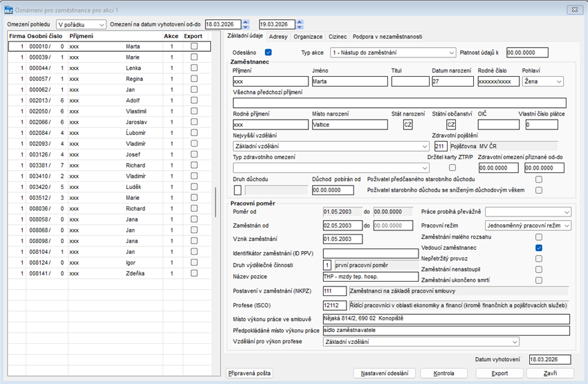Toggle Poživatel předčasného starobního důchodu checkbox

tap(539, 179)
